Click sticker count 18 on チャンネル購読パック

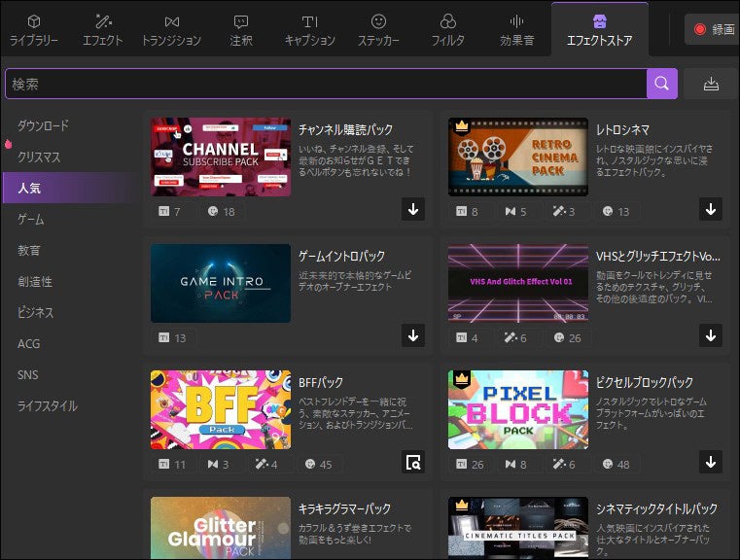222,211
